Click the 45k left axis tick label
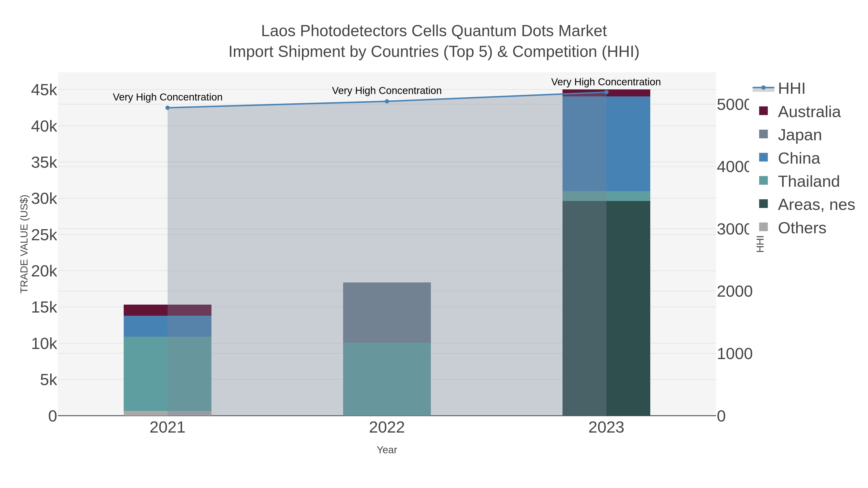The width and height of the screenshot is (868, 488). tap(44, 90)
